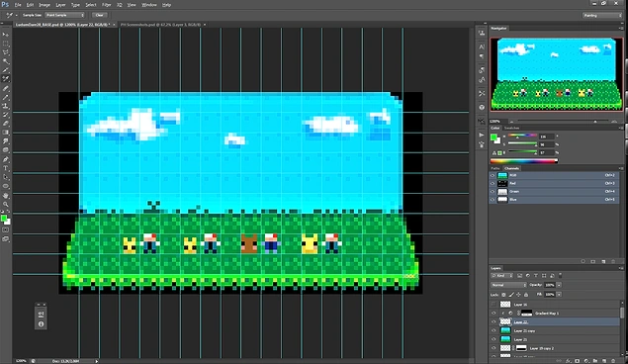Open the Eyedropper tool preset picker arrow
628x364 pixels.
tap(16, 15)
